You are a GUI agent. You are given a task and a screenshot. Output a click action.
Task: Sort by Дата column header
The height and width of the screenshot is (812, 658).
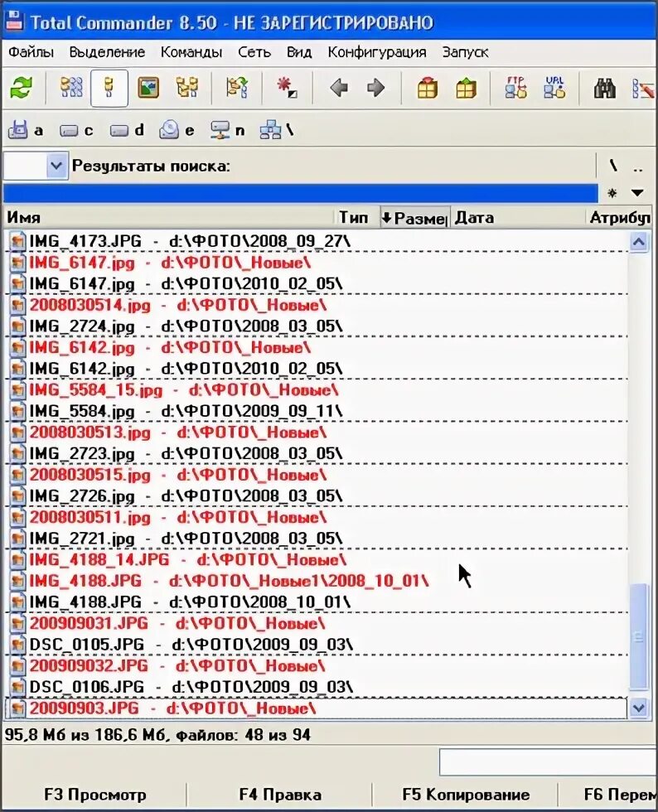pyautogui.click(x=517, y=217)
